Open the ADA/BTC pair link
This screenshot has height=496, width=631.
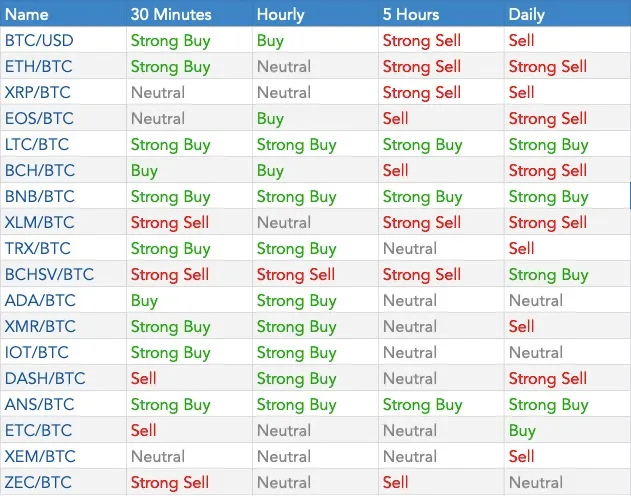[x=40, y=300]
